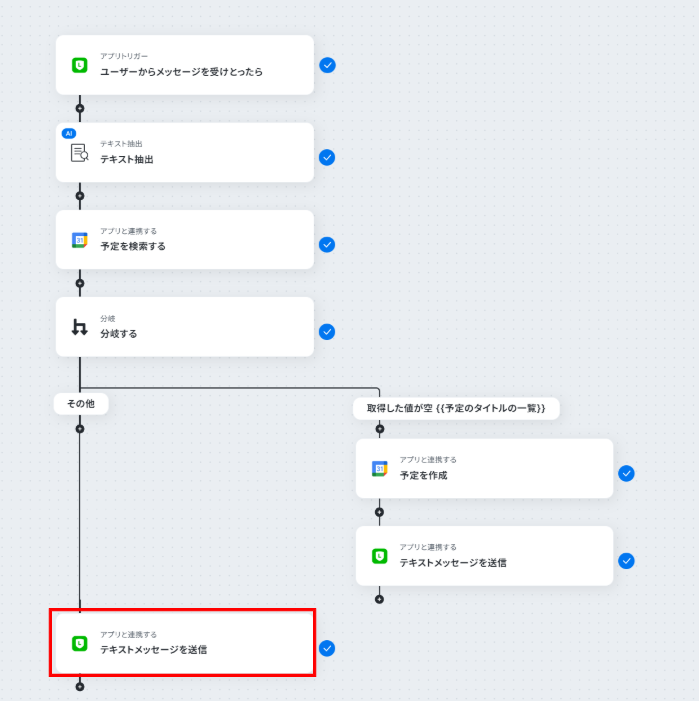Click the LINE icon in the right branch
699x701 pixels.
pyautogui.click(x=380, y=556)
